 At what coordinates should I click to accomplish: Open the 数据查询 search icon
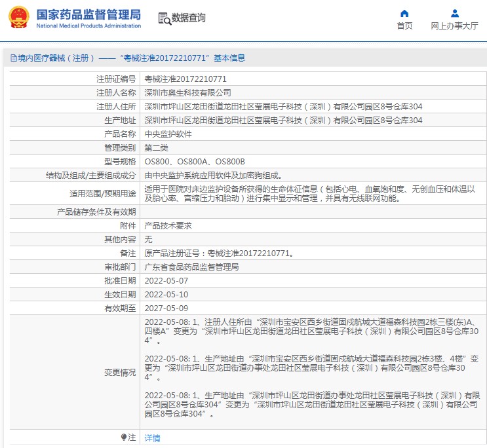coord(165,18)
